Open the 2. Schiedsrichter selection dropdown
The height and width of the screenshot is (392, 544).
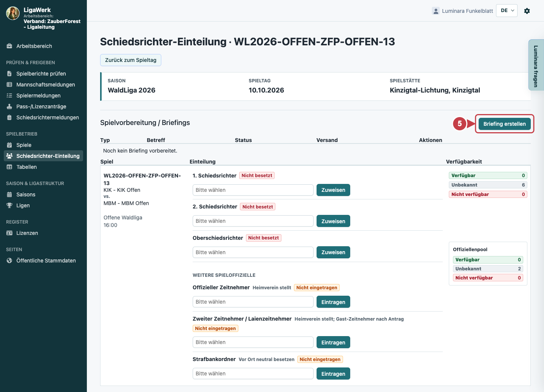pos(253,221)
